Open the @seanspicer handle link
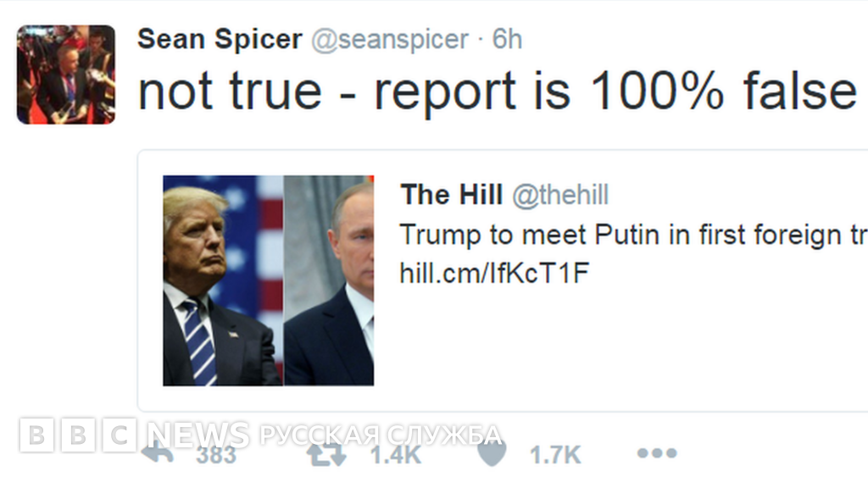Viewport: 868px width, 488px height. [x=390, y=39]
